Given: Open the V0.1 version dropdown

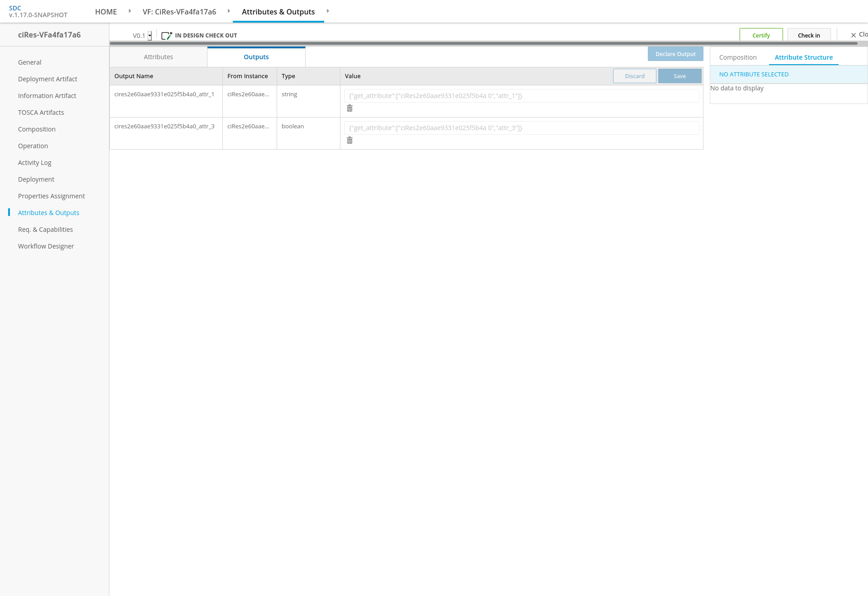Looking at the screenshot, I should [x=150, y=36].
